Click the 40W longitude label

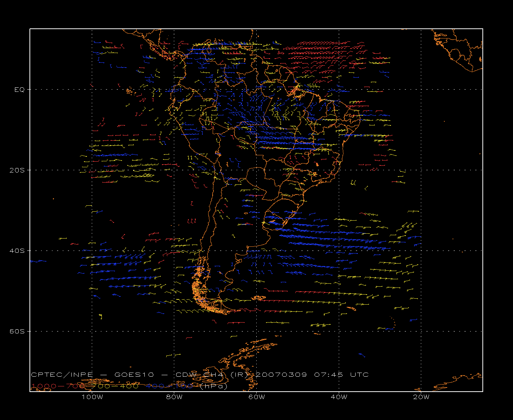click(339, 397)
